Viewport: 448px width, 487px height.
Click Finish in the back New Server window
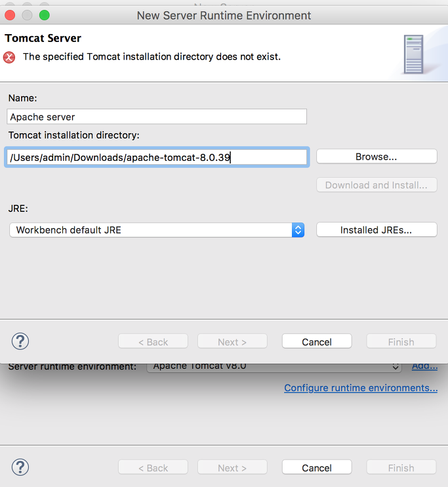tap(401, 467)
